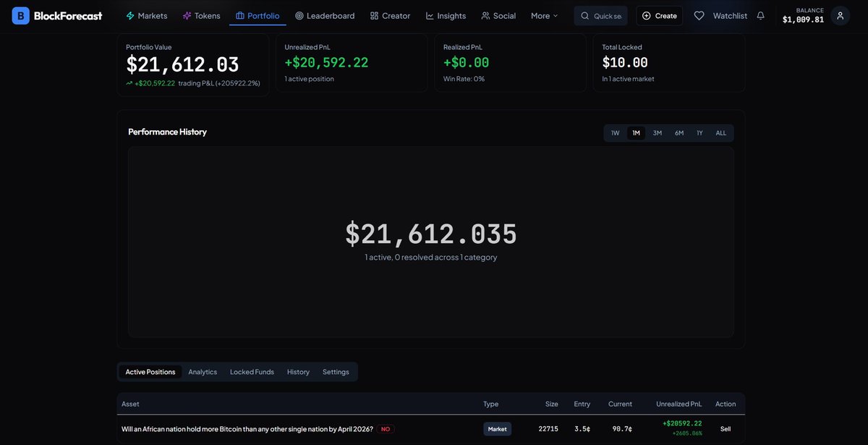Click the Type column header
This screenshot has height=445, width=868.
pyautogui.click(x=491, y=404)
